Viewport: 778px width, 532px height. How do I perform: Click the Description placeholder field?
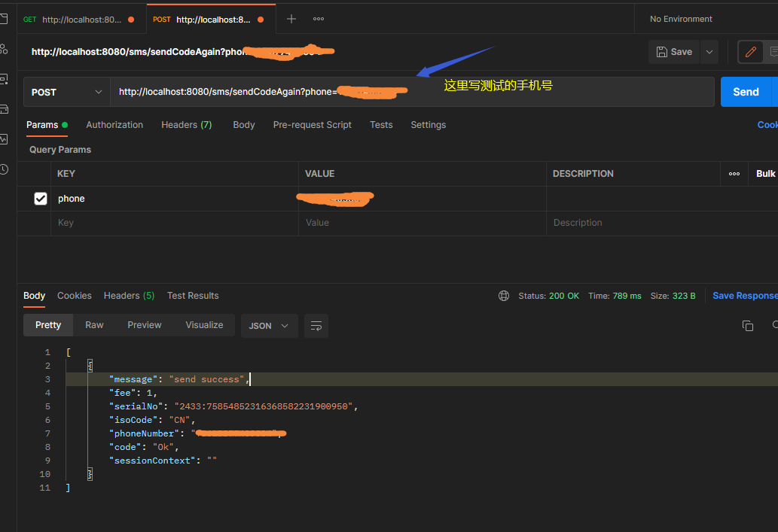662,223
